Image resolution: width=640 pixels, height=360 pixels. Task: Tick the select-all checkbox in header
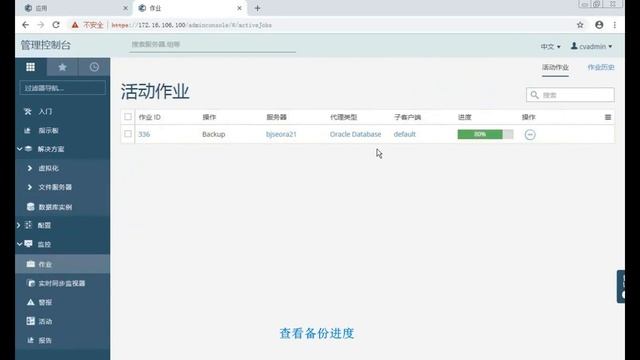point(128,117)
